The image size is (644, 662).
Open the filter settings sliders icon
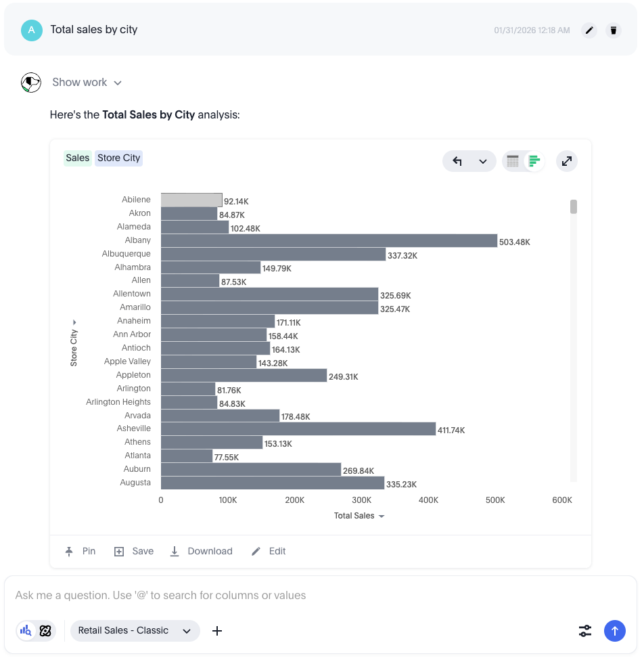(585, 631)
